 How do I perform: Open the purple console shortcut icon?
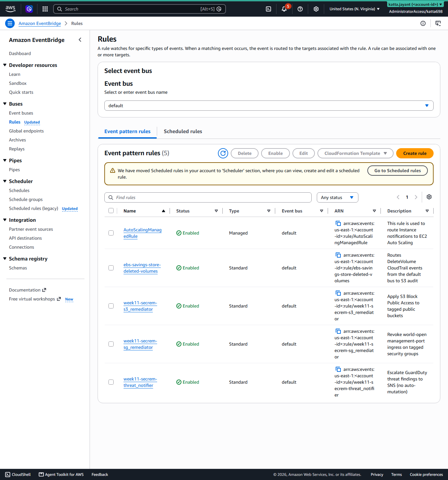click(x=29, y=9)
